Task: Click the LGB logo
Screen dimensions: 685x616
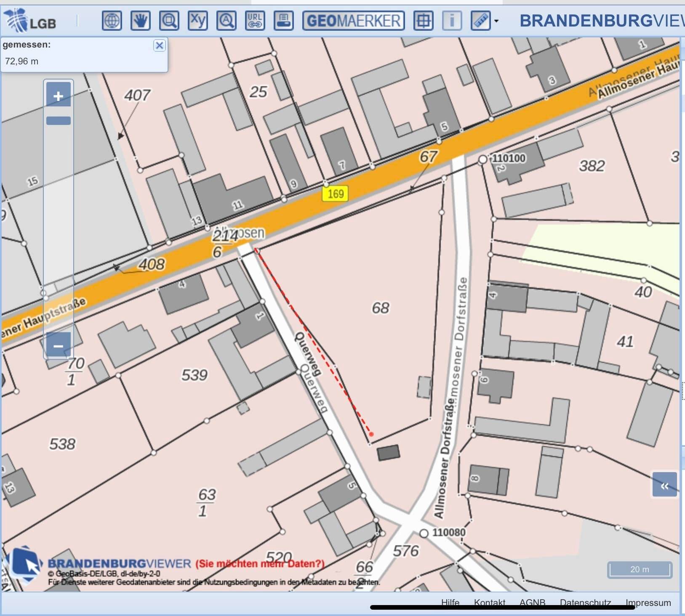Action: 29,20
